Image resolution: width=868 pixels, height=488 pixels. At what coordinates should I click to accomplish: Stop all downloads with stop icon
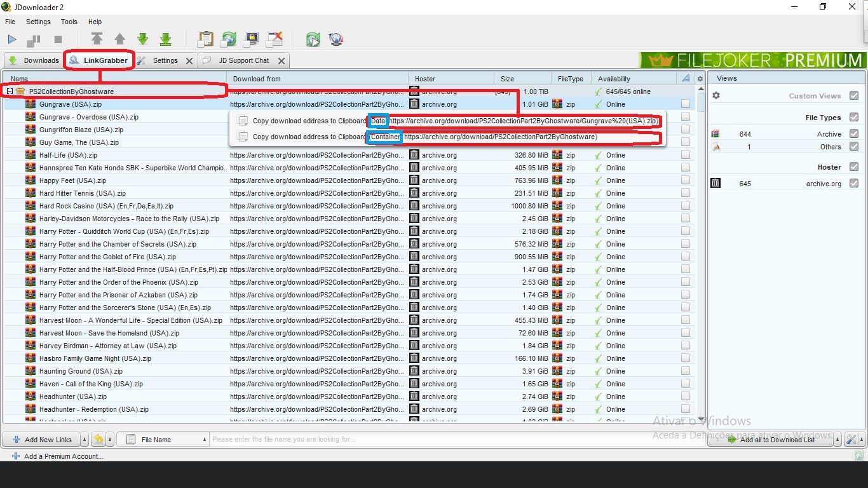[x=58, y=39]
